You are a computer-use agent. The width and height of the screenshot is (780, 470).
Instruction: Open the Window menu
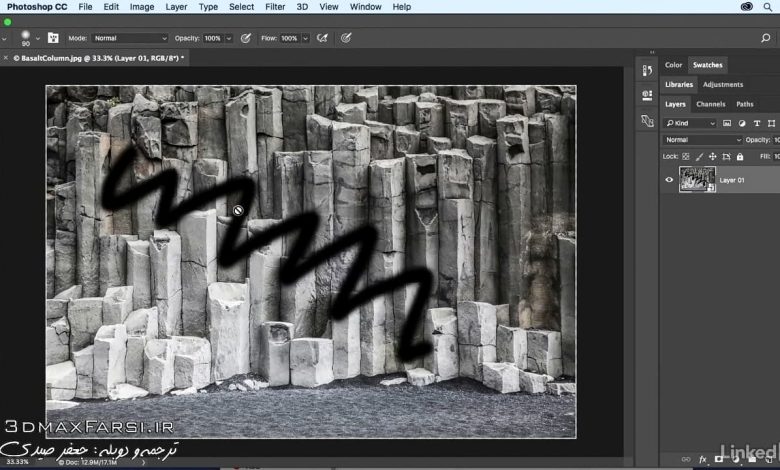365,7
